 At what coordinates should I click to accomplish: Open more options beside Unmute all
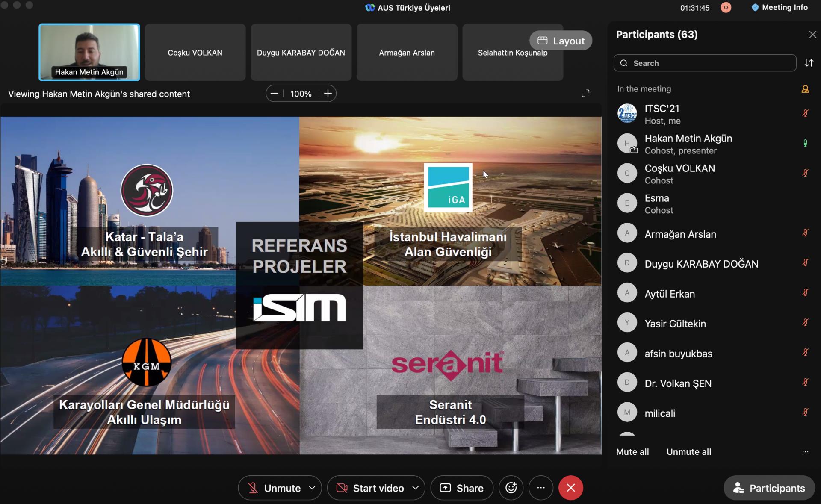(805, 452)
